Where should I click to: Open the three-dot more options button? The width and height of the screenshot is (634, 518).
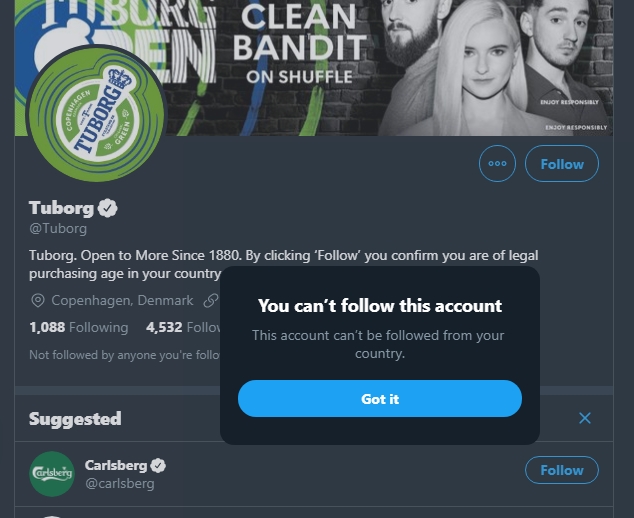point(497,164)
